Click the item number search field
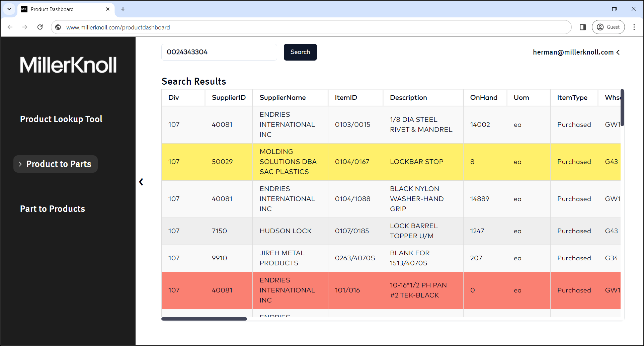 (219, 52)
